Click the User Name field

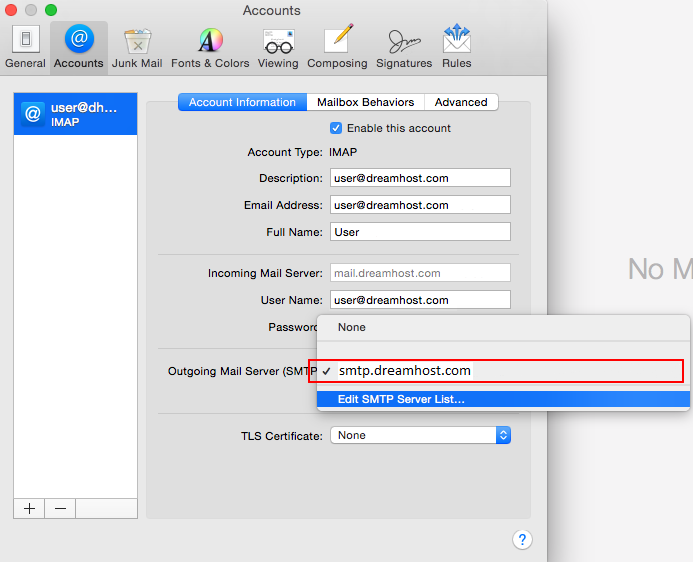(x=420, y=300)
